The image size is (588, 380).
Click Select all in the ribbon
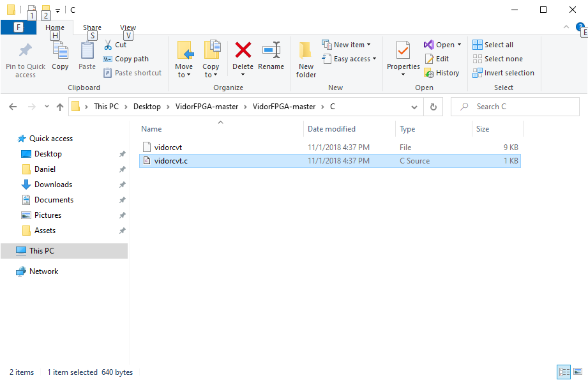[493, 45]
